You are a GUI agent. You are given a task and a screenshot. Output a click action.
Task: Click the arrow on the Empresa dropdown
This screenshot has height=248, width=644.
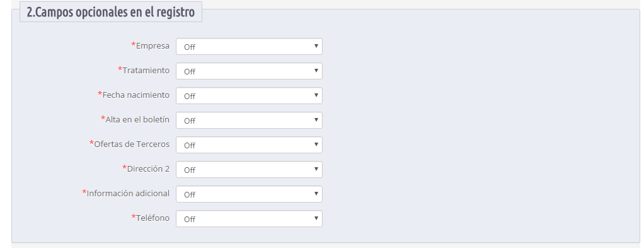coord(316,46)
